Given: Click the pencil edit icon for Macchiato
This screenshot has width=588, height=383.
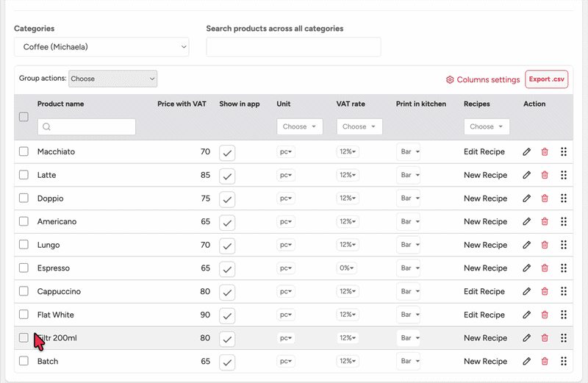Looking at the screenshot, I should [x=526, y=152].
